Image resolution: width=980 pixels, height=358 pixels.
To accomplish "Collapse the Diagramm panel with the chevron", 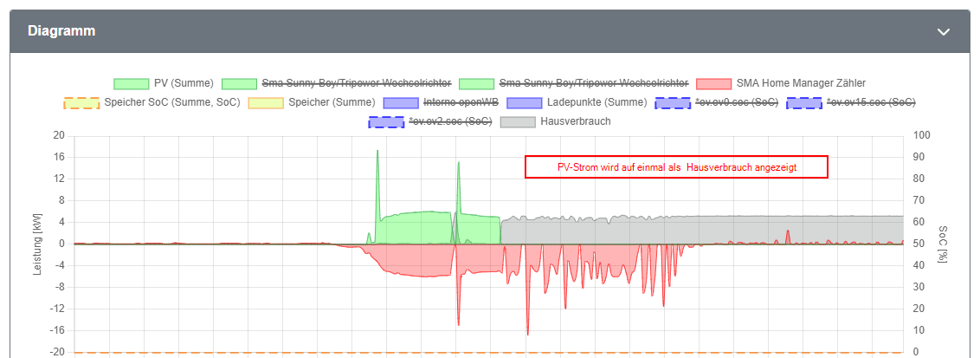I will point(944,32).
